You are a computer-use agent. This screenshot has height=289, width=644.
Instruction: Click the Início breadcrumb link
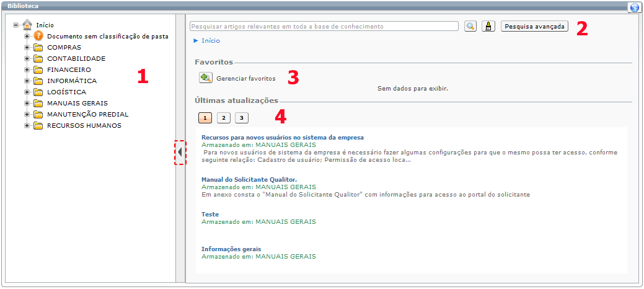[211, 41]
